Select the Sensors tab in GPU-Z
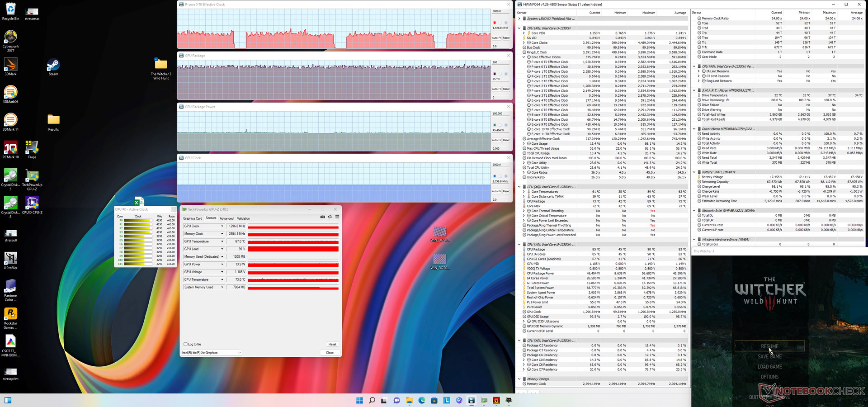 coord(211,218)
